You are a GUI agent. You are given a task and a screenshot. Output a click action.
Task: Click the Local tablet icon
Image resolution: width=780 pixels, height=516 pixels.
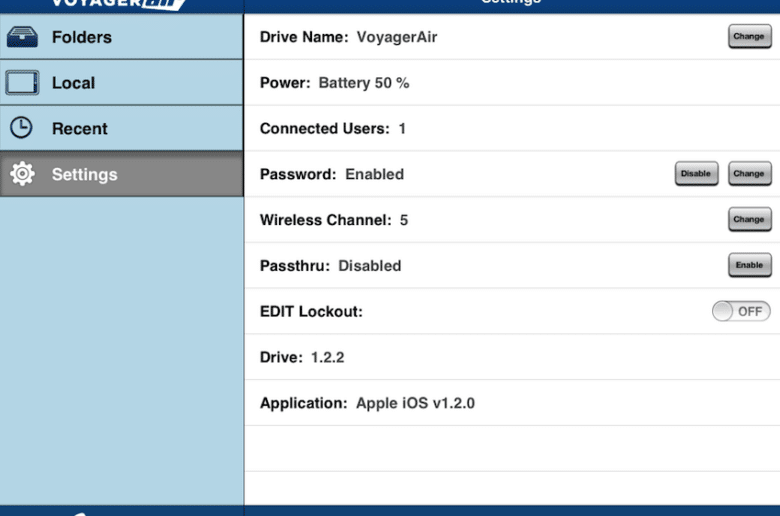tap(22, 83)
